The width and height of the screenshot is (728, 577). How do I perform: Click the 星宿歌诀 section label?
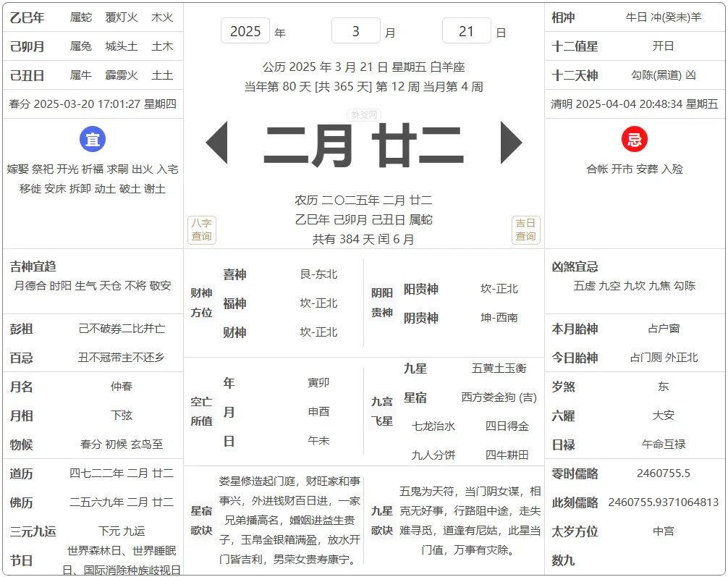(x=201, y=520)
